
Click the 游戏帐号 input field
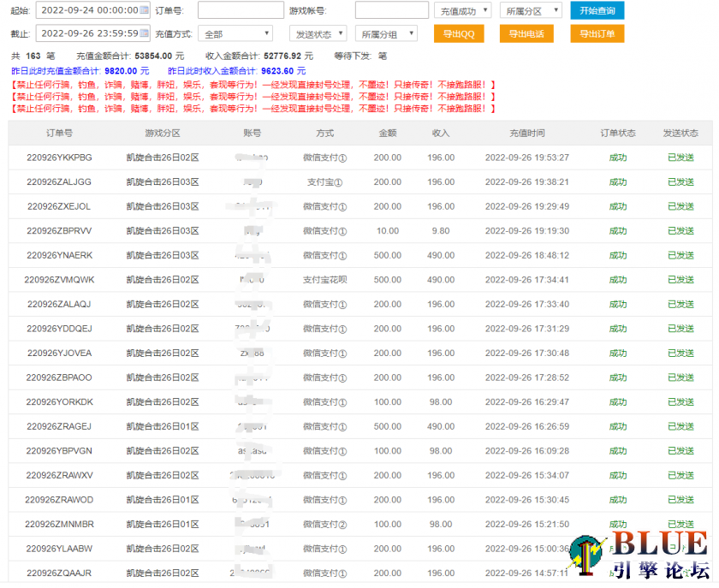(x=392, y=10)
